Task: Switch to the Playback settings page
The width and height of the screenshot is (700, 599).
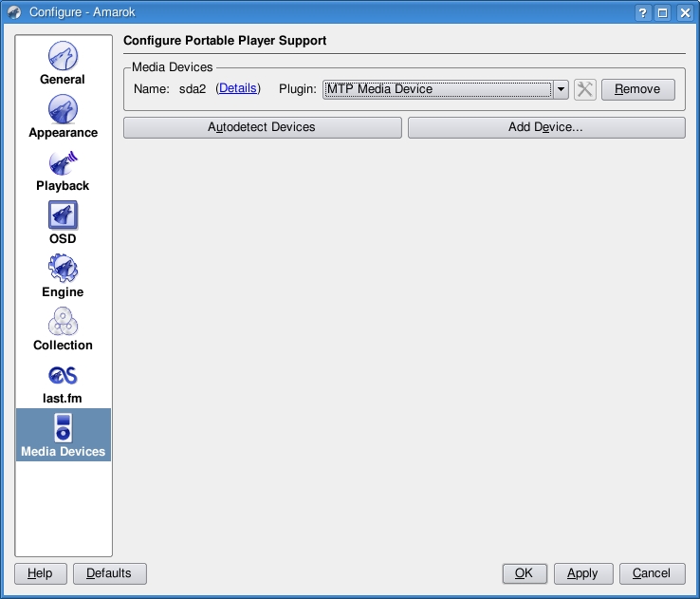Action: click(x=63, y=169)
